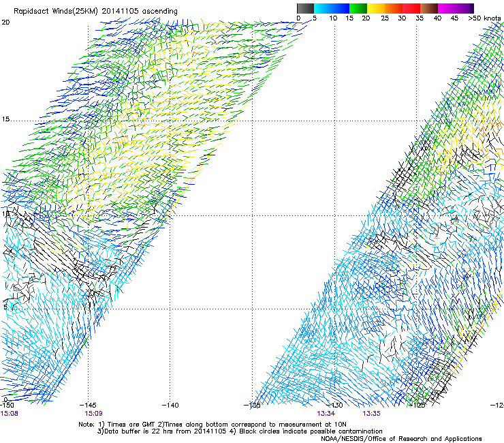Select the red 30-35 knots color swatch
Viewport: 504px width, 443px height.
click(411, 8)
